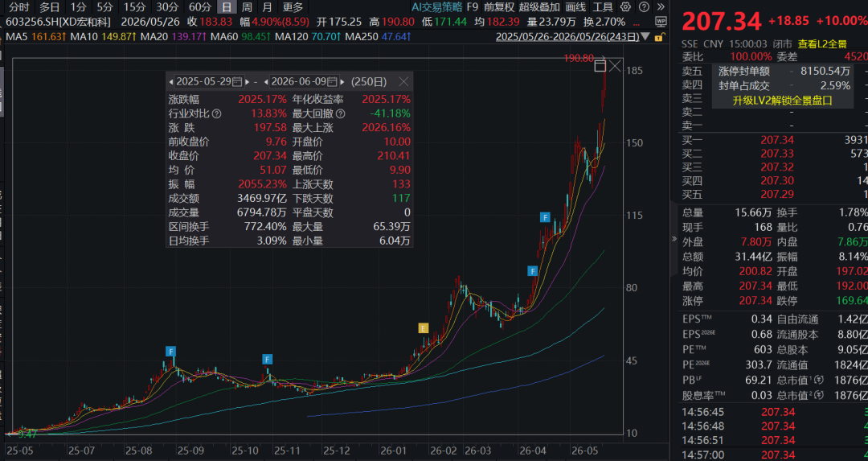The width and height of the screenshot is (868, 461).
Task: Open AI交易策略
Action: coord(436,7)
